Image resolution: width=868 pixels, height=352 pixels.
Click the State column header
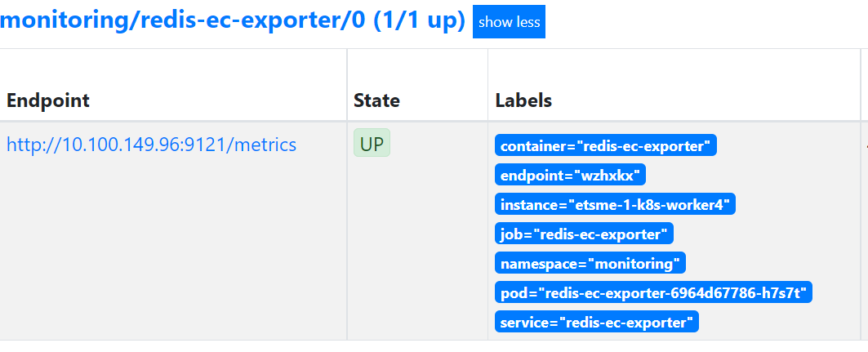coord(376,100)
